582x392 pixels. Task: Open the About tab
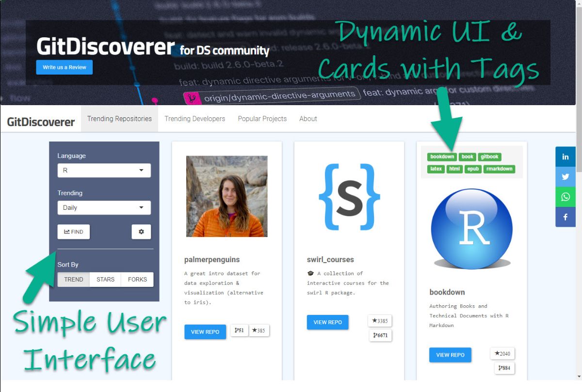(308, 119)
